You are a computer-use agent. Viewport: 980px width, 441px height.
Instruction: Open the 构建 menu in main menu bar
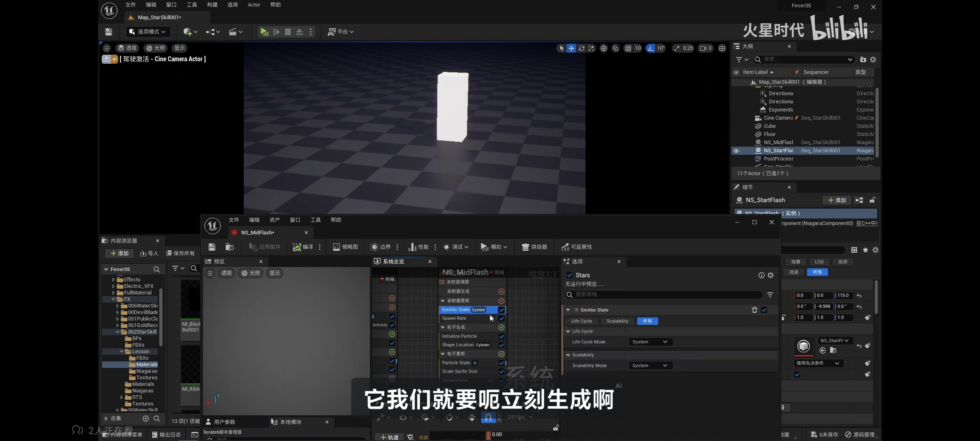tap(212, 5)
